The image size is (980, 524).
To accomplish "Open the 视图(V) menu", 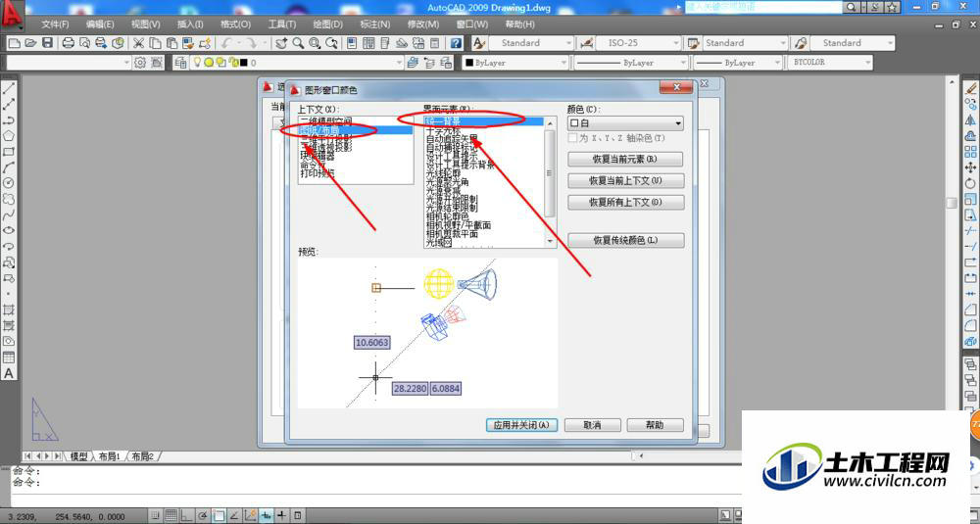I will (146, 24).
